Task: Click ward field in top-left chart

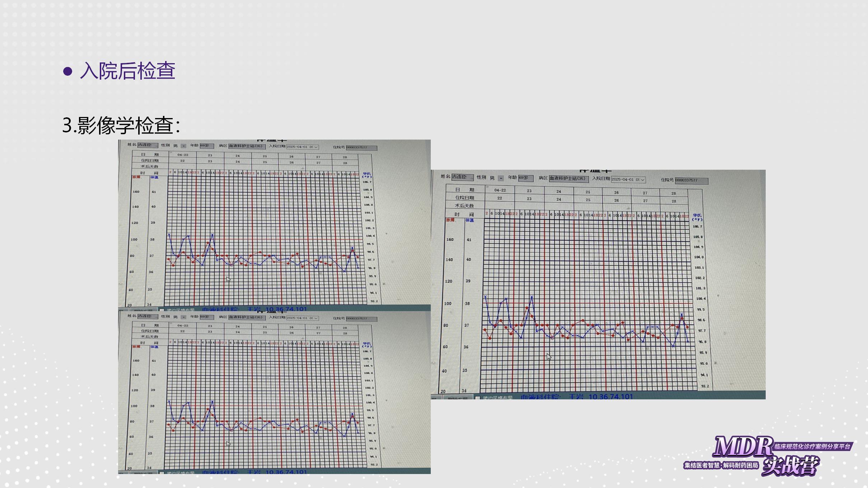Action: tap(247, 146)
